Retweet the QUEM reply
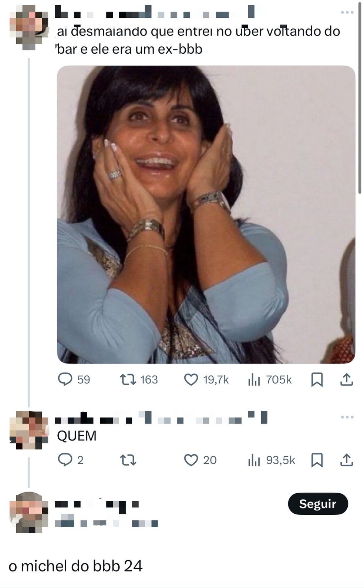 point(128,460)
